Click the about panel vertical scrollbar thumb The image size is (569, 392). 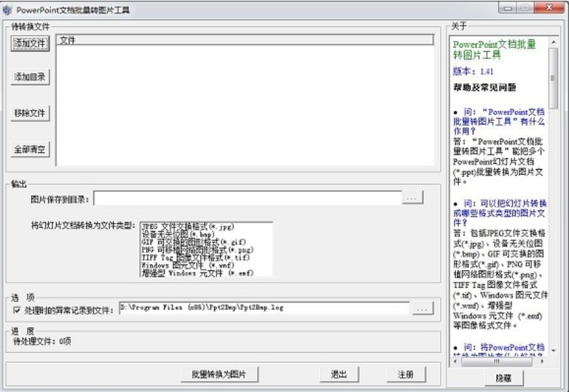click(x=554, y=78)
